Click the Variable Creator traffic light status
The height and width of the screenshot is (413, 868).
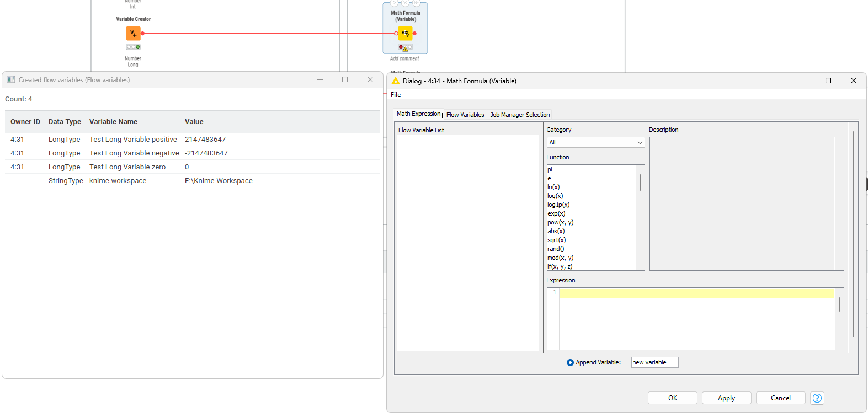(x=133, y=47)
